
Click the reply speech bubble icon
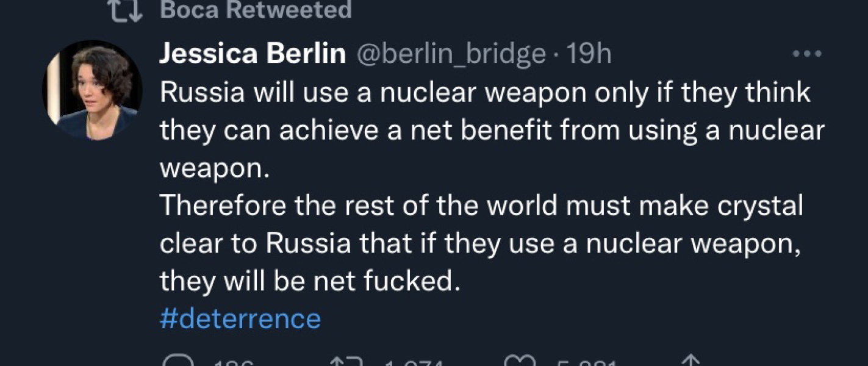[175, 364]
